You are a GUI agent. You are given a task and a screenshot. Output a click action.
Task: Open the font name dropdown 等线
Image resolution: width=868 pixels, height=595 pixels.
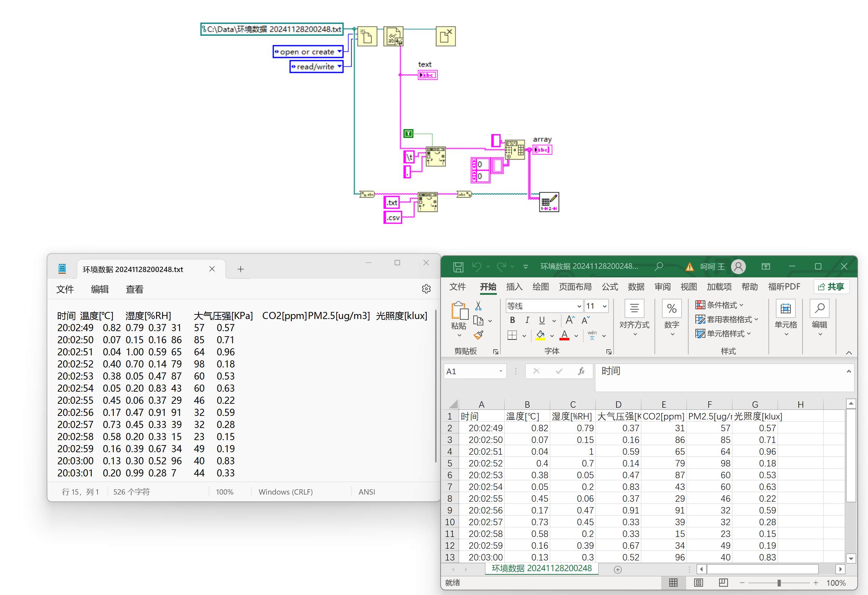coord(579,306)
